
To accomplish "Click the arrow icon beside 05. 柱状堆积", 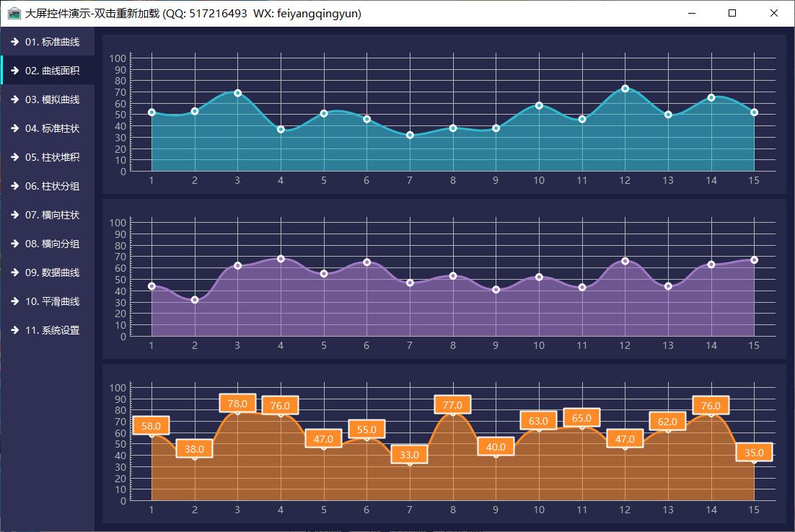I will (14, 157).
